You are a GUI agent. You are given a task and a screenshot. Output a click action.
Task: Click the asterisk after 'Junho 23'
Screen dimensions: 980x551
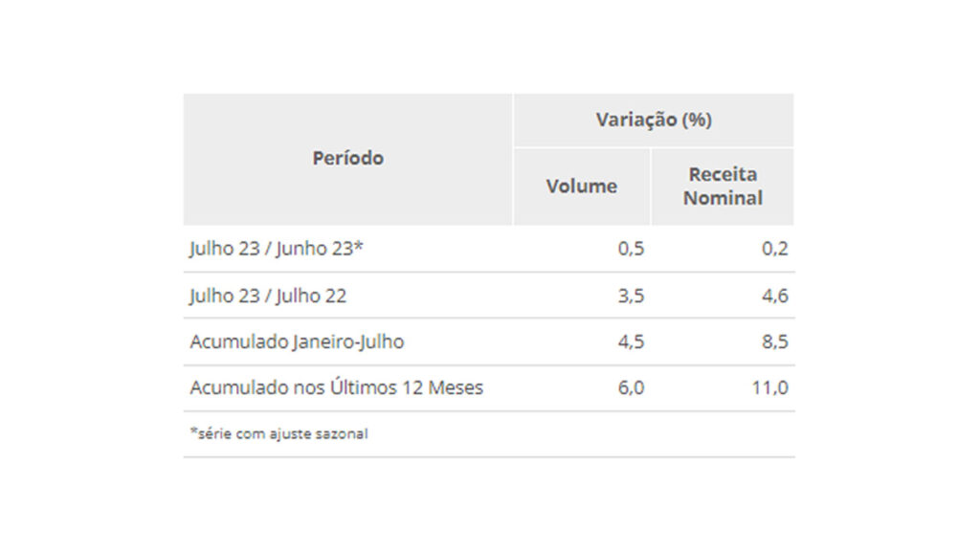(359, 246)
